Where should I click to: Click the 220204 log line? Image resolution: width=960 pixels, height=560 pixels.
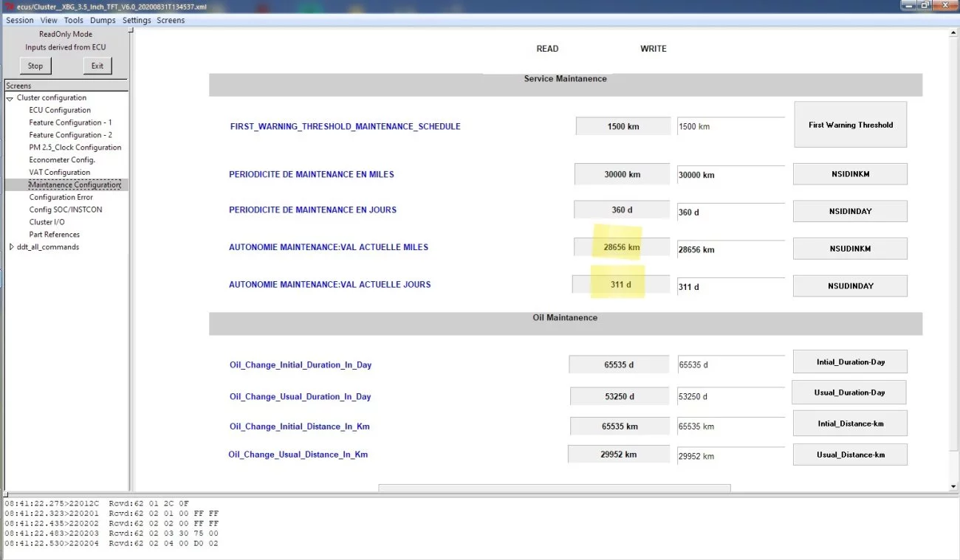click(x=112, y=544)
